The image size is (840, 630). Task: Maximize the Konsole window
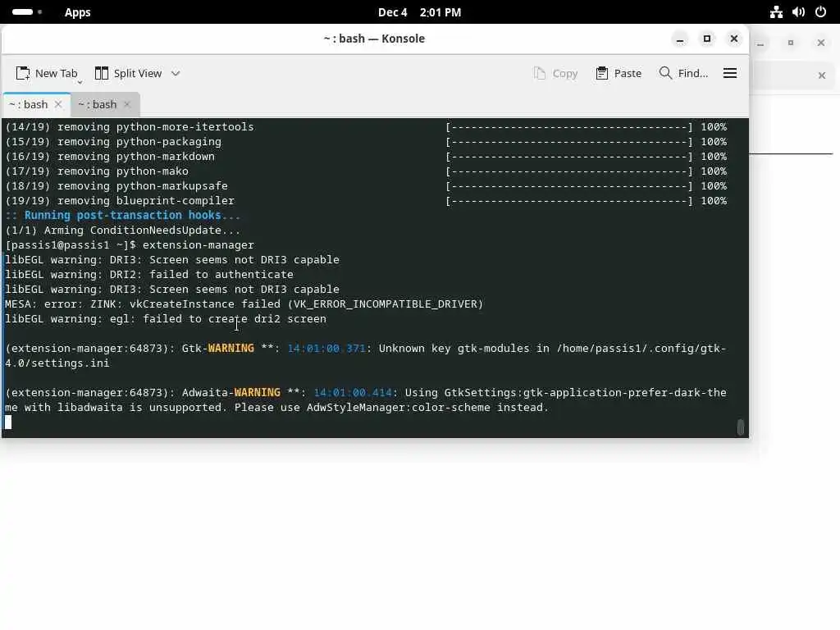[707, 39]
